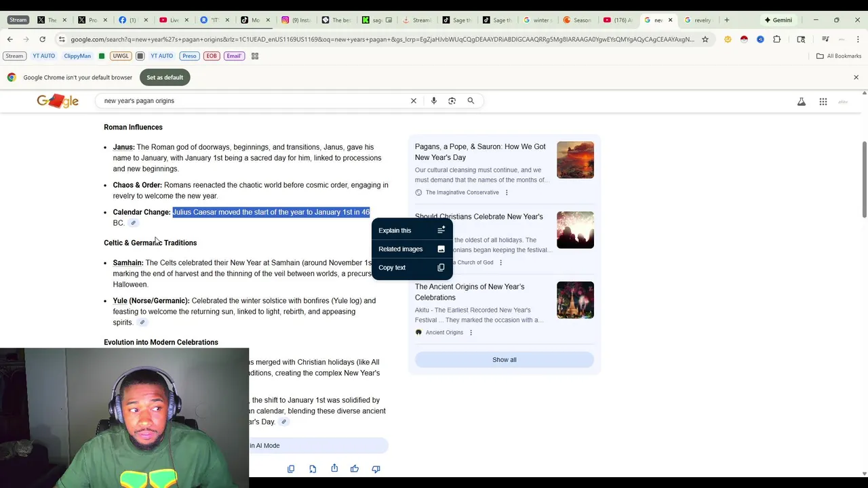Click 'Show all' sources button
Screen dimensions: 868x488
[504, 360]
